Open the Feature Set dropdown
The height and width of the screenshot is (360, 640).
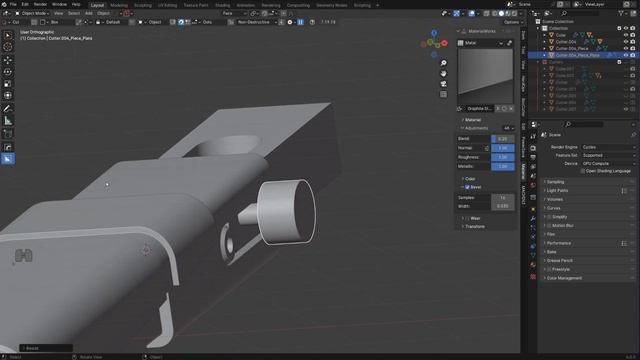coord(608,155)
